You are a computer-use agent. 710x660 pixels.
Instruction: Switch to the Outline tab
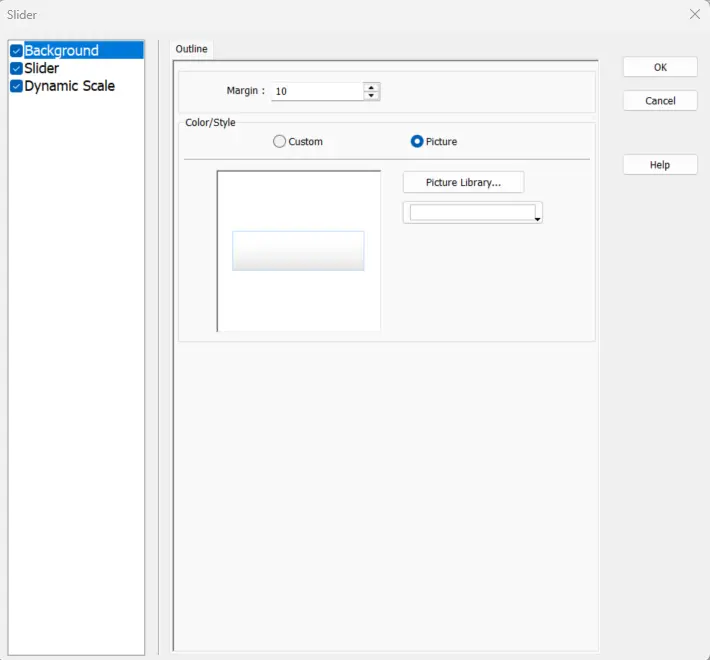[x=192, y=49]
